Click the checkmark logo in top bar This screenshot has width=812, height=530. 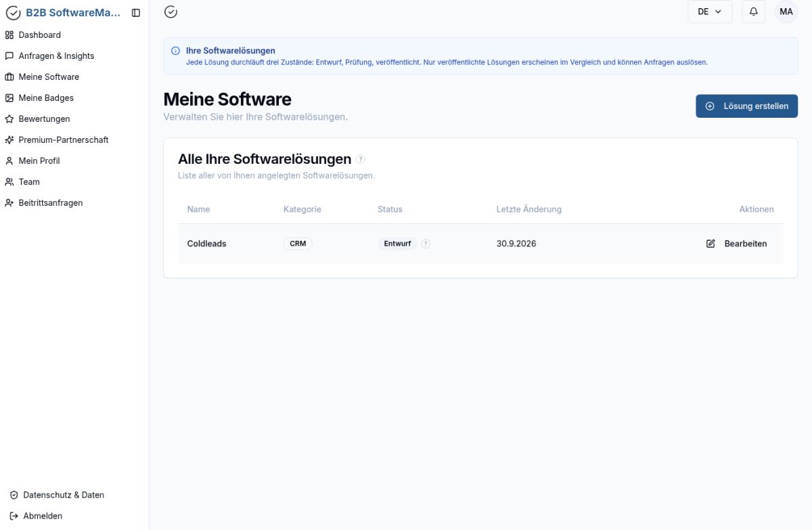pos(171,12)
